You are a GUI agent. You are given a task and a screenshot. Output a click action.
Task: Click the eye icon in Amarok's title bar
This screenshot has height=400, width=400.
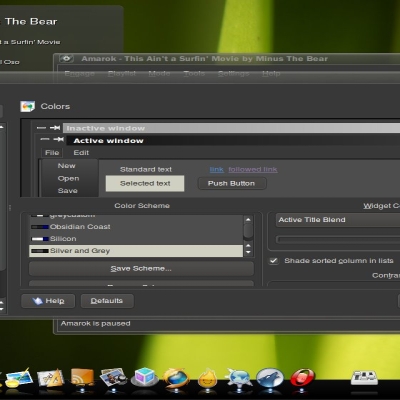pos(66,59)
